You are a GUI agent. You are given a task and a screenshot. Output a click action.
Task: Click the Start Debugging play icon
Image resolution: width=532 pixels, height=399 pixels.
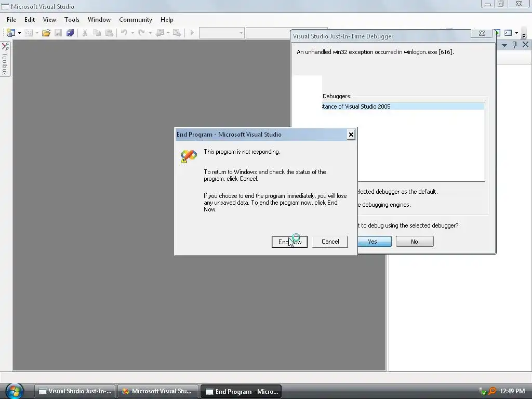pos(192,33)
